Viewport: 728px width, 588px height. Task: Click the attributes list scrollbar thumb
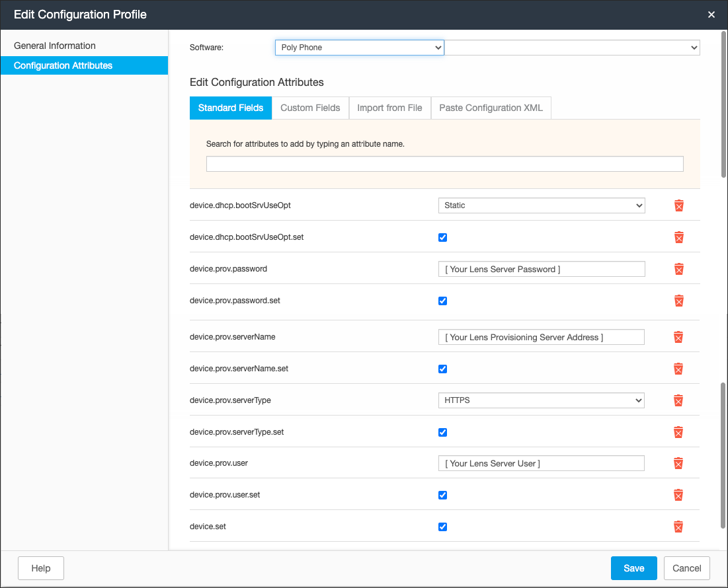723,455
